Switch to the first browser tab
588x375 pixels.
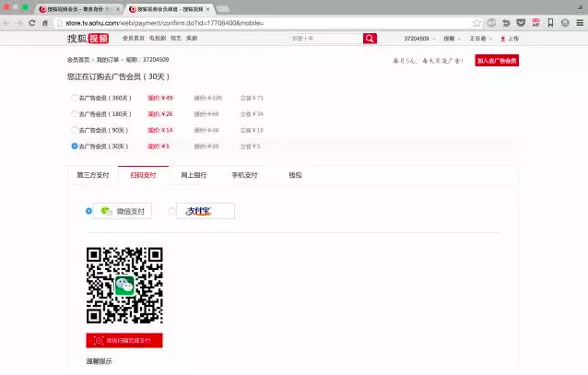[x=78, y=9]
